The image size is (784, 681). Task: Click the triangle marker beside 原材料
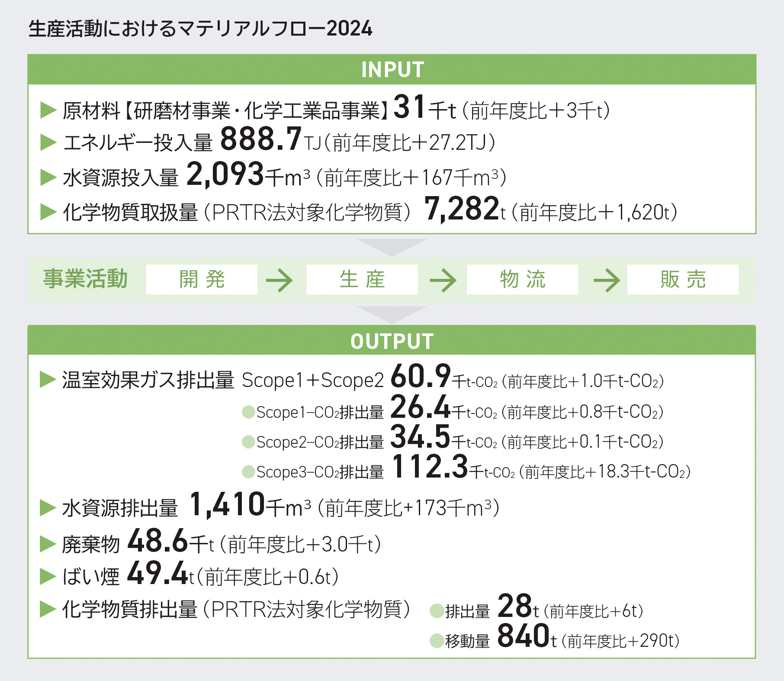click(48, 110)
